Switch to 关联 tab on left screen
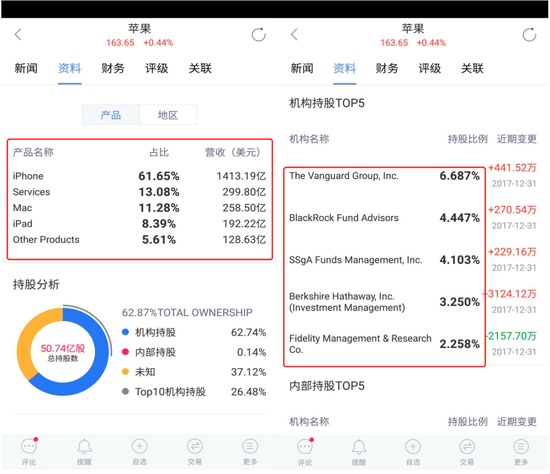This screenshot has height=474, width=550. pos(200,68)
